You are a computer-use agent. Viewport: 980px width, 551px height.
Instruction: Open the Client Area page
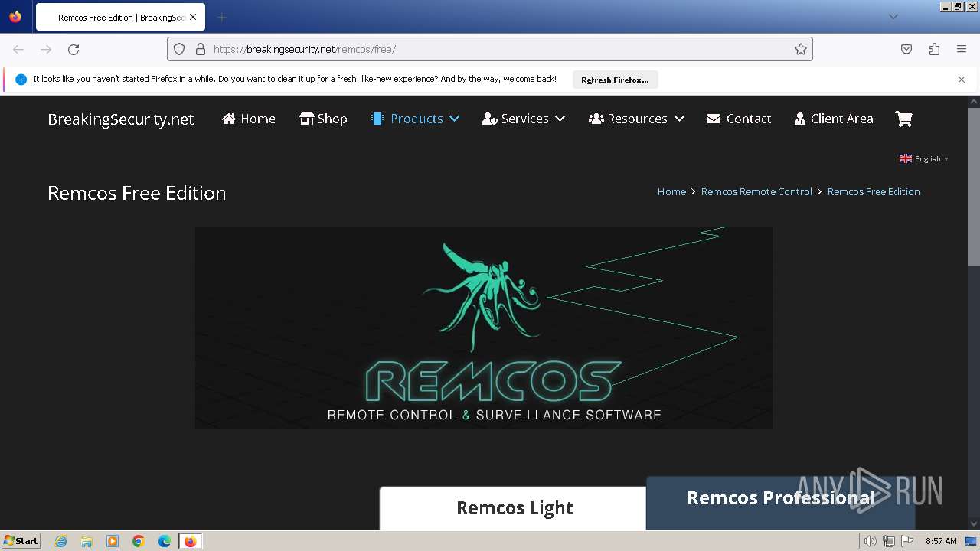[834, 119]
